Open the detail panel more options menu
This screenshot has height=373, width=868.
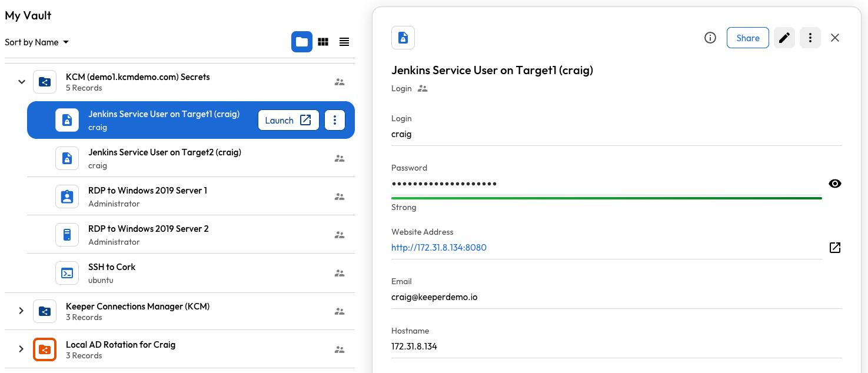click(810, 38)
